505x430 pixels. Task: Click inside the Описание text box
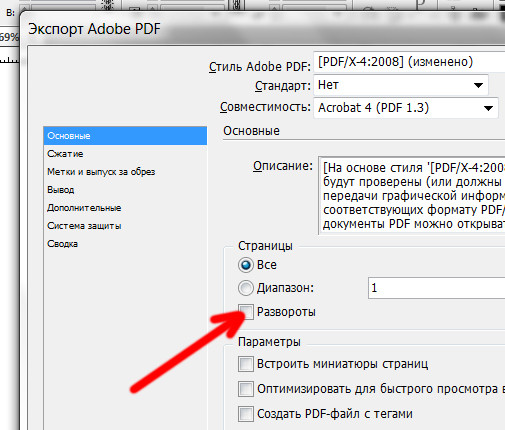coord(412,195)
